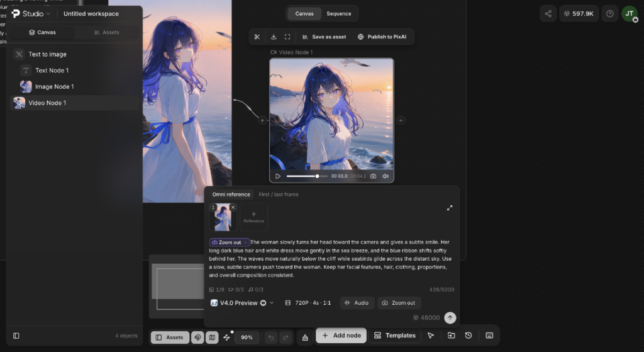The image size is (644, 352).
Task: Click the 1/9 image count indicator
Action: 216,290
